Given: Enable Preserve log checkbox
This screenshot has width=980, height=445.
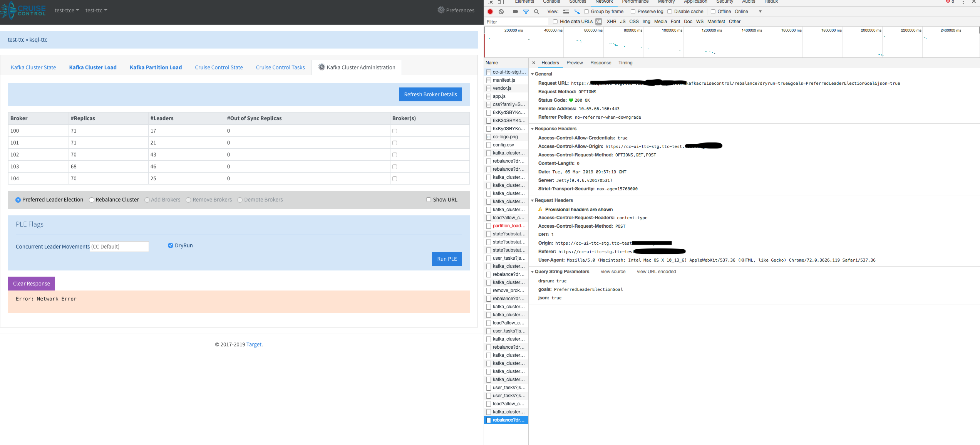Looking at the screenshot, I should (633, 12).
